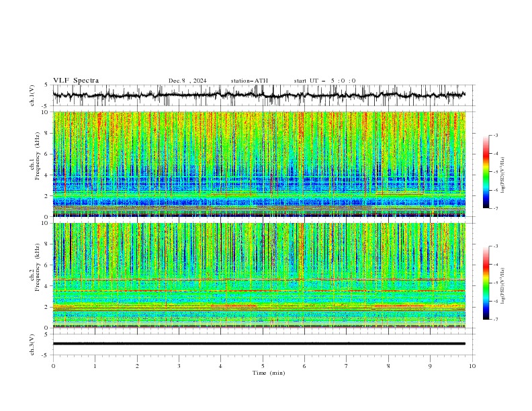The height and width of the screenshot is (411, 532).
Task: Click time axis tick label "1"
Action: coord(95,366)
